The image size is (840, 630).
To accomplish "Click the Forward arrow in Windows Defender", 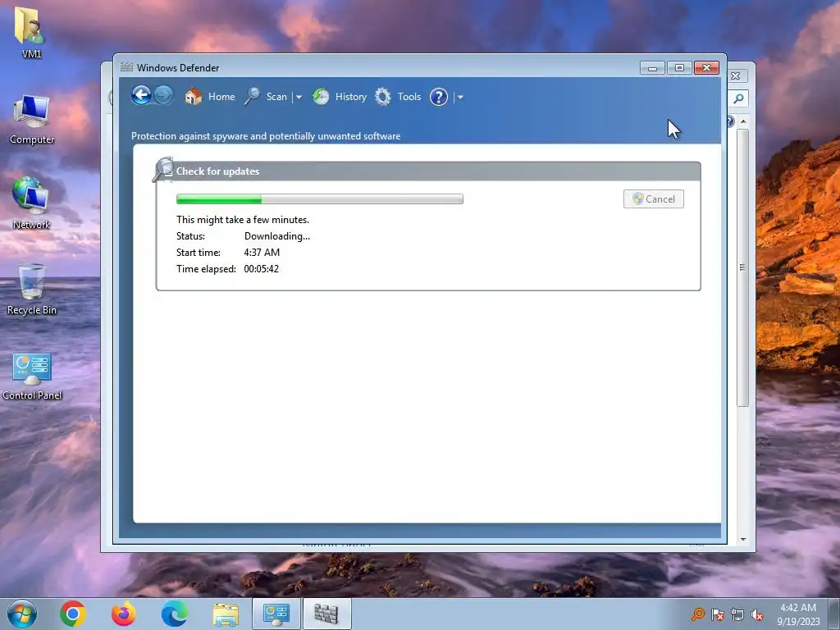I will point(164,96).
